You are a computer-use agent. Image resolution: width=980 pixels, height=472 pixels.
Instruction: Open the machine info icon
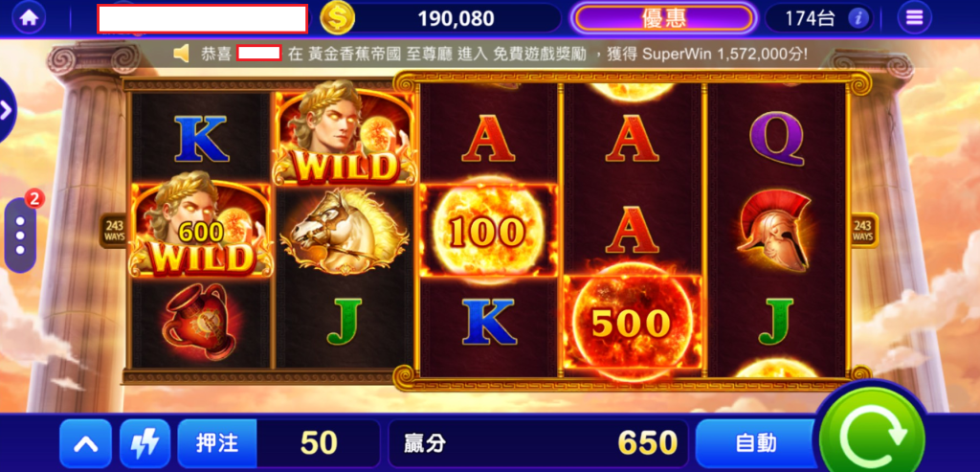(x=859, y=18)
